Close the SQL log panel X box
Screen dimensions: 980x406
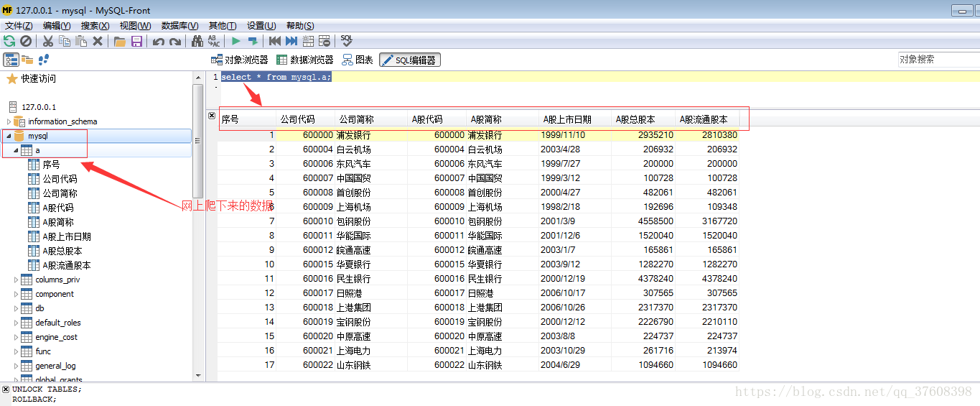tap(6, 389)
